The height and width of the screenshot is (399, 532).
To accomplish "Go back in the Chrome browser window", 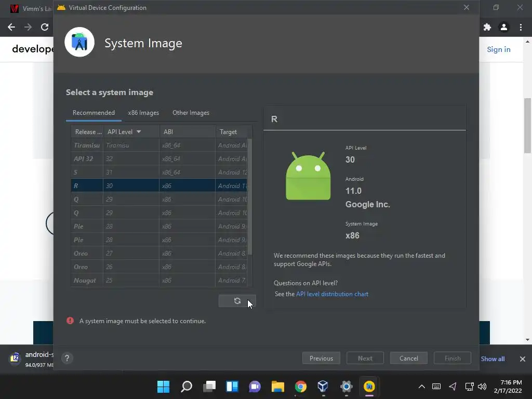I will point(11,27).
